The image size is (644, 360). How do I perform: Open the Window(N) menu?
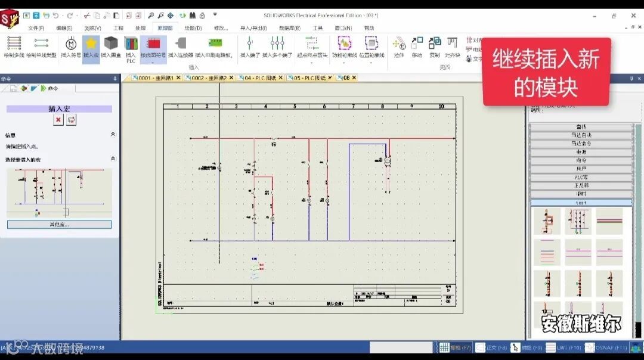(x=343, y=29)
